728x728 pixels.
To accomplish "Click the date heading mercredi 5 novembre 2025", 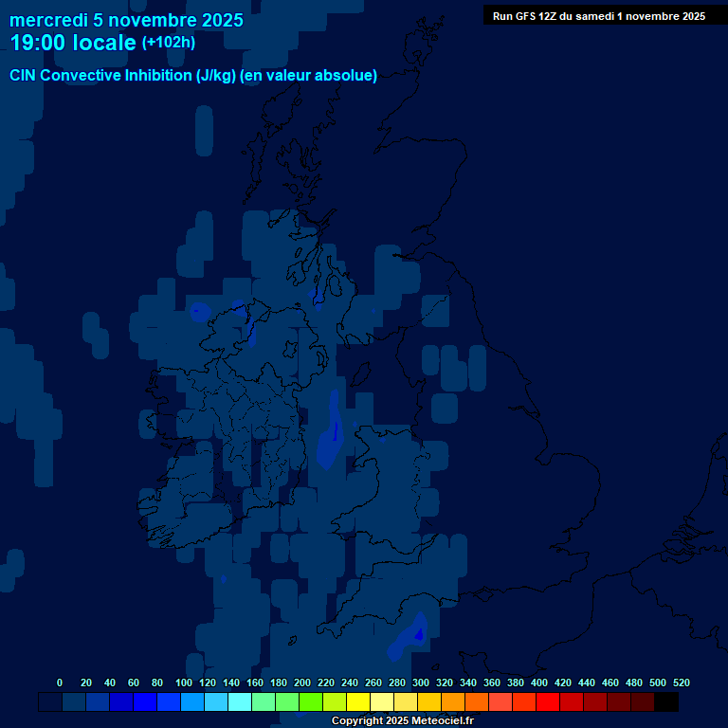I will [x=126, y=20].
